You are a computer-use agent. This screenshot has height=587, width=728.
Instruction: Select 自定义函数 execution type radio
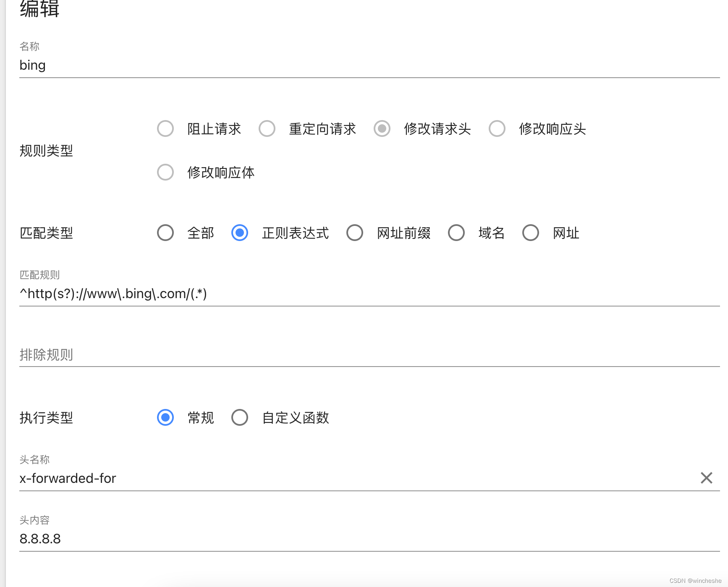(240, 417)
